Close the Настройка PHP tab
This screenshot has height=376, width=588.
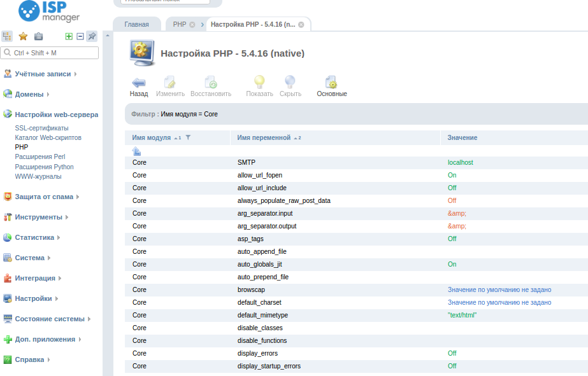(301, 25)
